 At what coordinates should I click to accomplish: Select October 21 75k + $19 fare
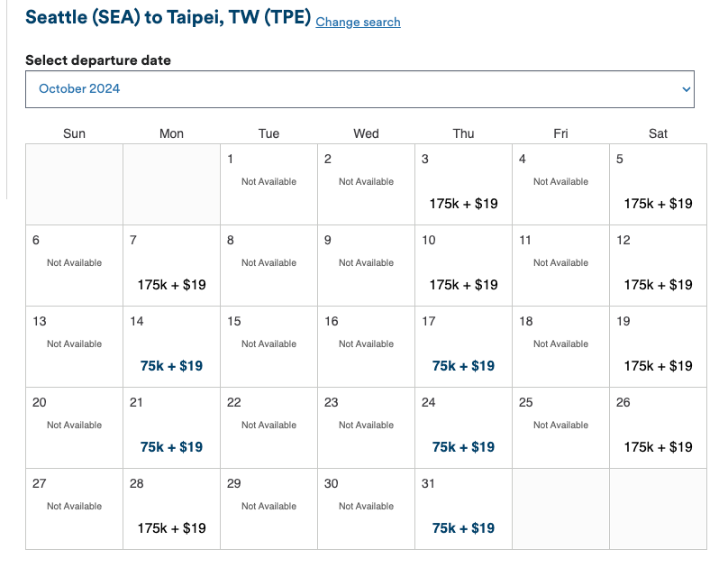[171, 447]
